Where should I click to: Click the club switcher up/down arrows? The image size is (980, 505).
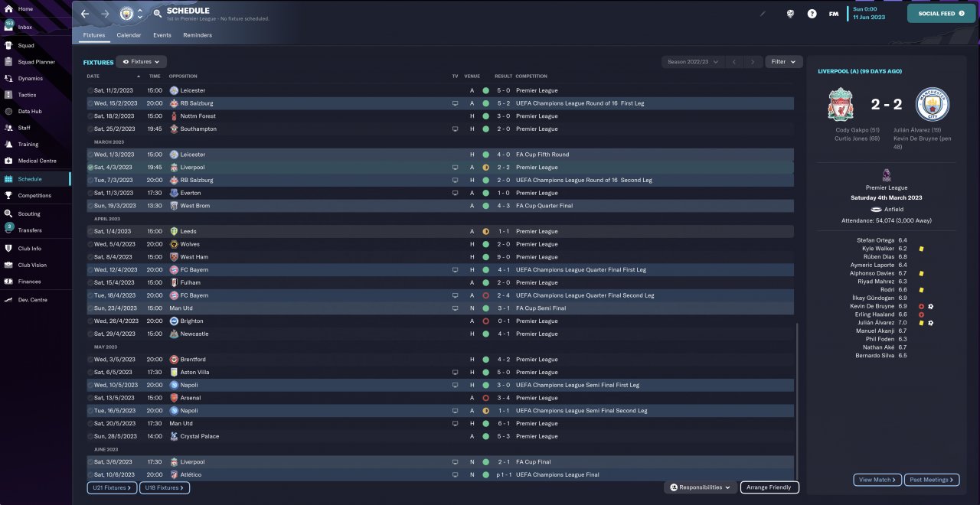[140, 14]
